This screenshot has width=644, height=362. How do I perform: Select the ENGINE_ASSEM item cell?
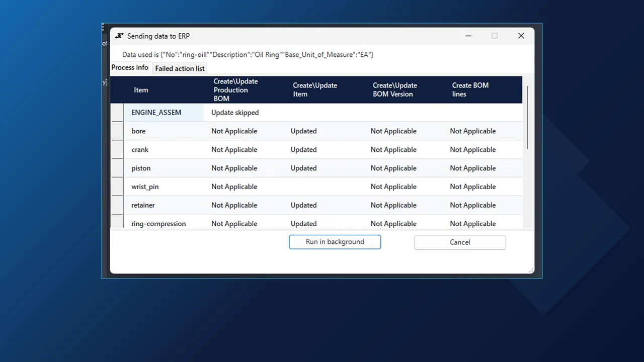click(164, 113)
